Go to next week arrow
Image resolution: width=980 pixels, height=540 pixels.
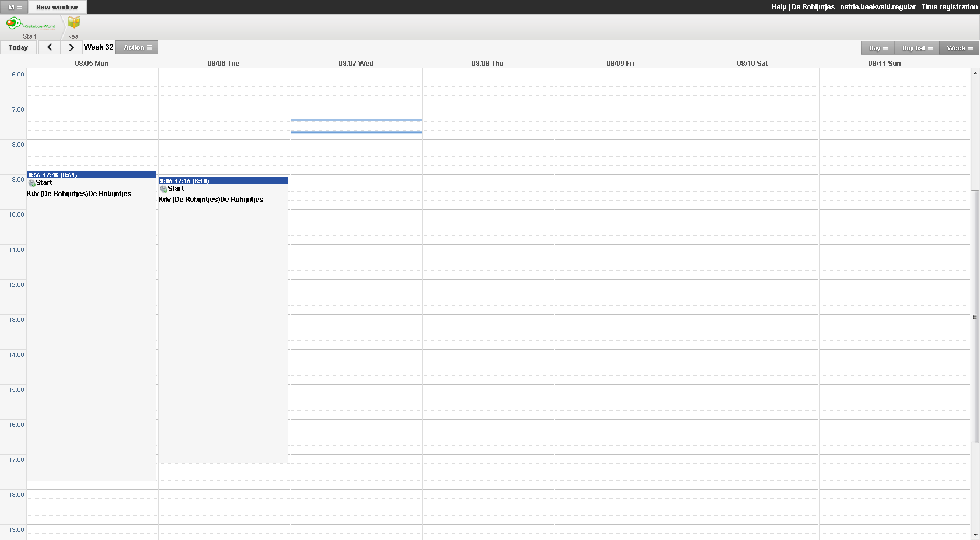(71, 47)
